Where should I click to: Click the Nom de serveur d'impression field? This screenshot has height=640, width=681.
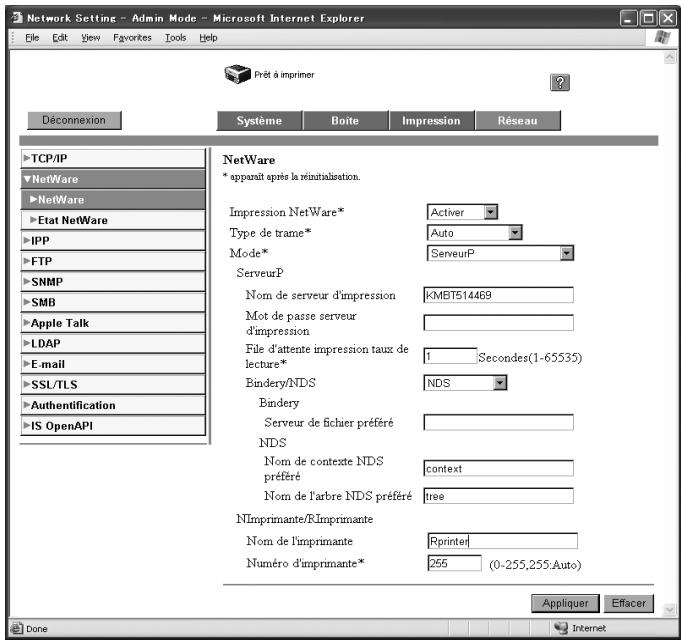click(499, 295)
